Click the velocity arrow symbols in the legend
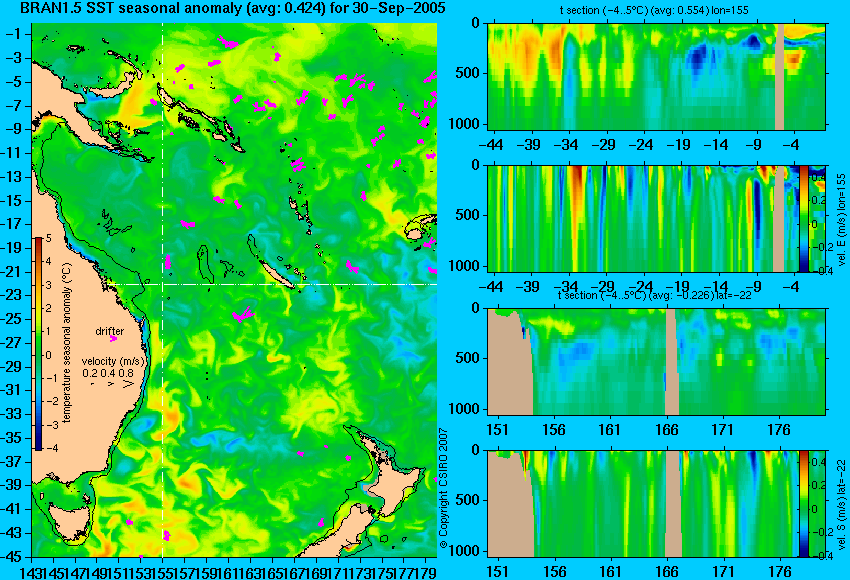 (113, 384)
